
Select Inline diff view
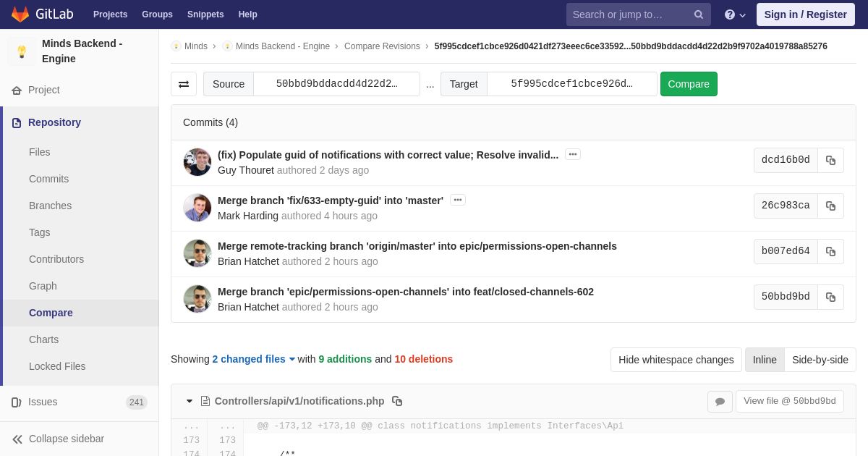click(765, 360)
